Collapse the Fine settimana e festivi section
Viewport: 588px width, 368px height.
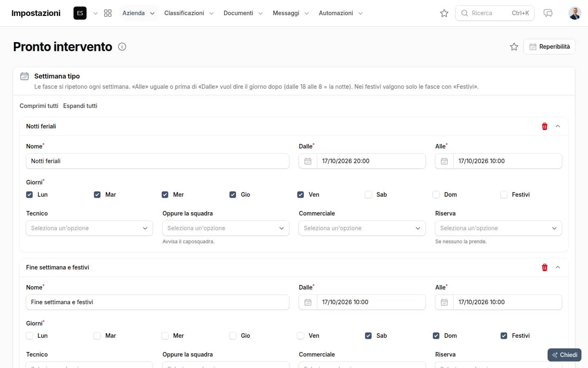[x=558, y=267]
